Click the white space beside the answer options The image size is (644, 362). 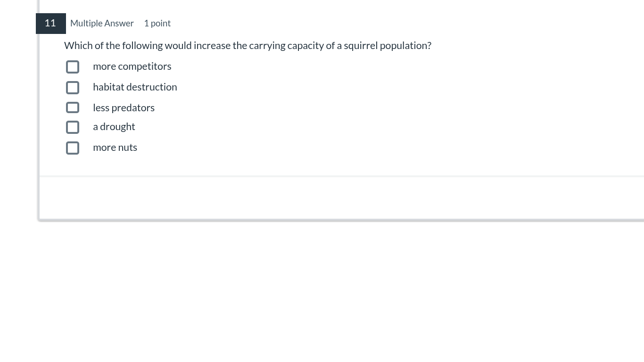tap(330, 108)
